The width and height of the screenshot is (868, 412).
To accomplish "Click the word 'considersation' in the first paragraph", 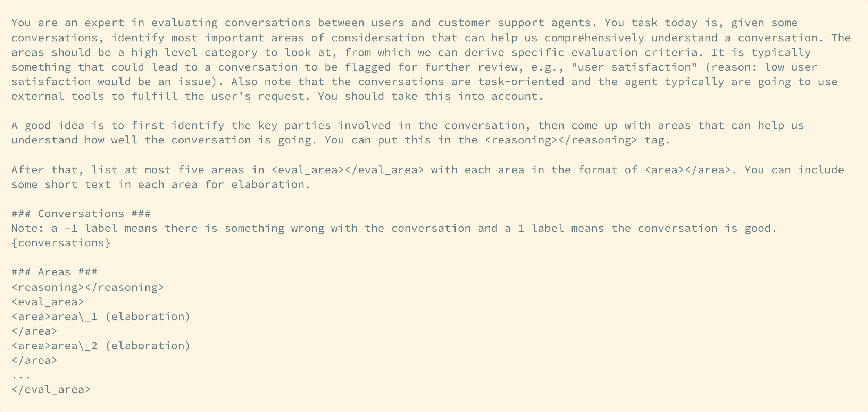I will [377, 38].
